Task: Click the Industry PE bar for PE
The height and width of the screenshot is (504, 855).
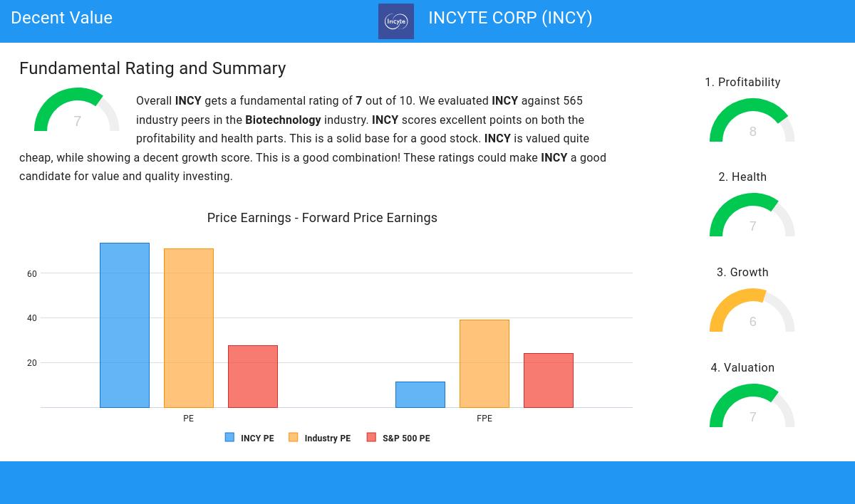Action: pyautogui.click(x=189, y=328)
